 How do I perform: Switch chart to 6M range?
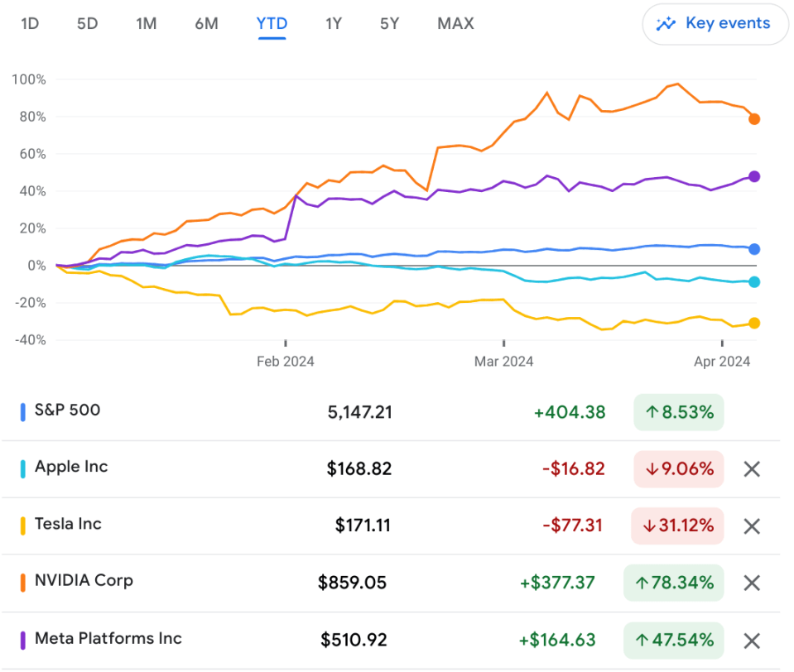coord(206,24)
